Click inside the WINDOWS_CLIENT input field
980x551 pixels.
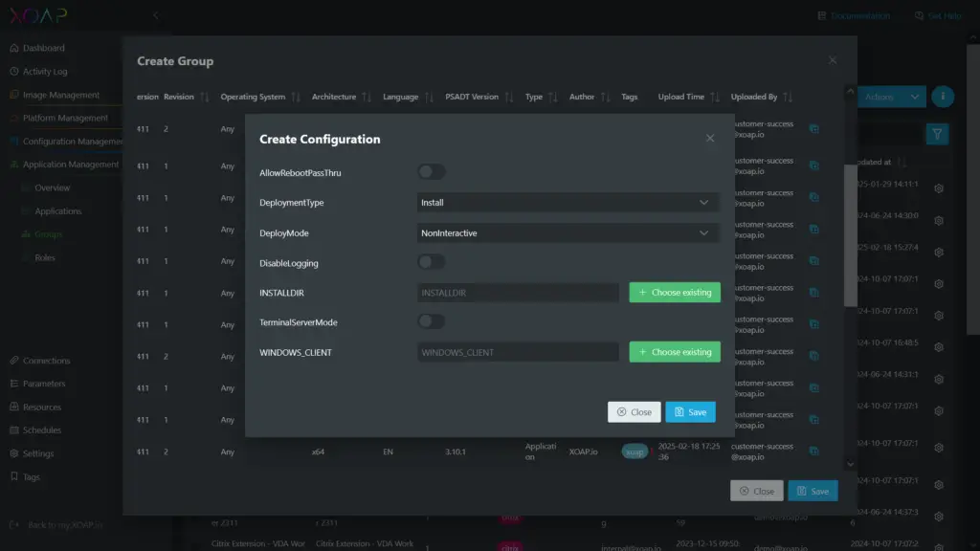tap(517, 352)
